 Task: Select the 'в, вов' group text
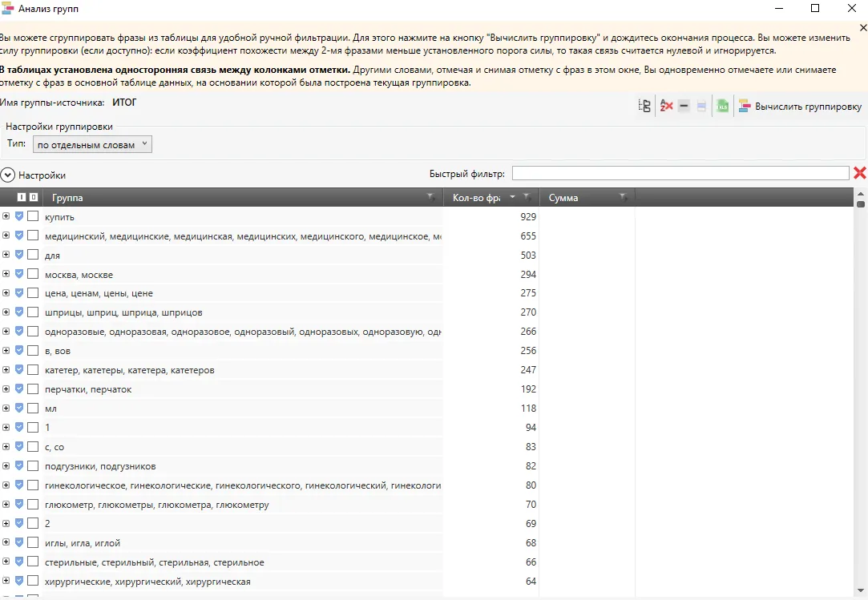tap(58, 351)
